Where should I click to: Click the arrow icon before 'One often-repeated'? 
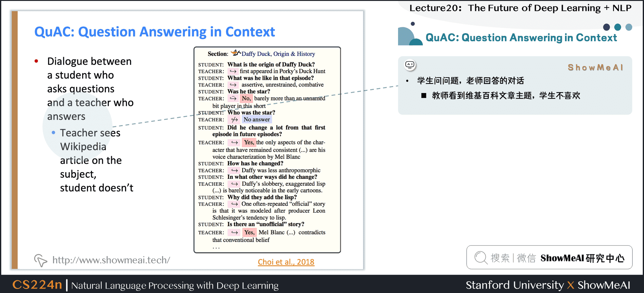[x=234, y=204]
